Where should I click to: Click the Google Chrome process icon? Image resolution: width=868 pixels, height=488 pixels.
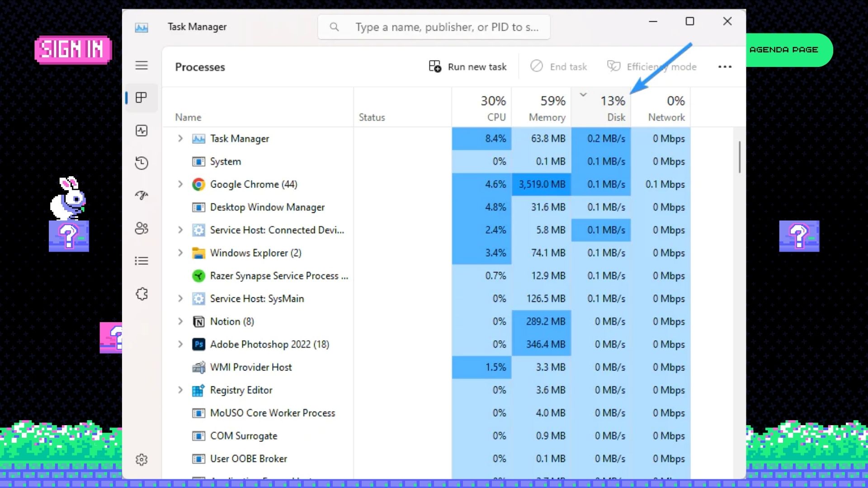pyautogui.click(x=198, y=184)
